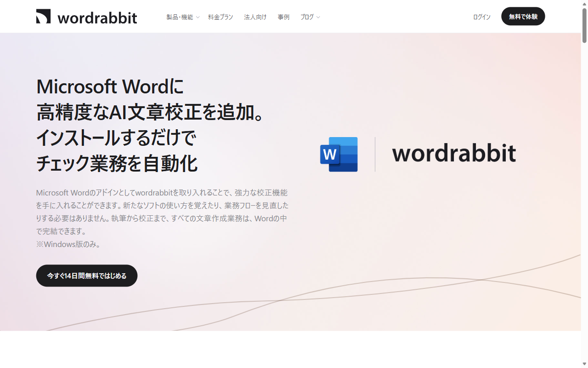Click the wordrabbit logo icon in header
The image size is (588, 368).
point(43,16)
